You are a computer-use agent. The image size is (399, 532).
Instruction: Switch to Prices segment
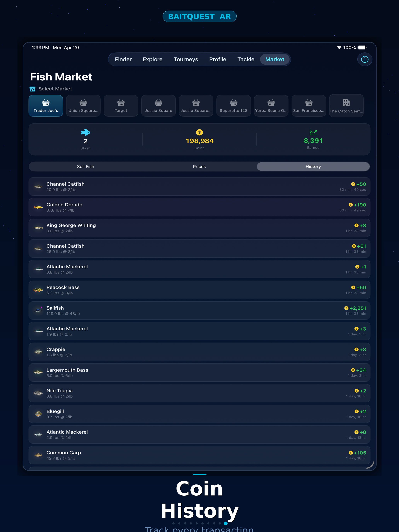pyautogui.click(x=199, y=166)
